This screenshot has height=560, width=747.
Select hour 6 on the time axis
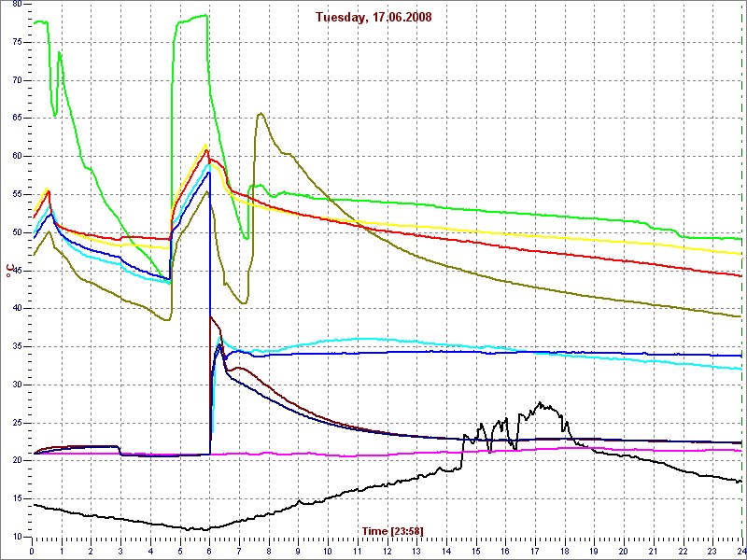210,552
